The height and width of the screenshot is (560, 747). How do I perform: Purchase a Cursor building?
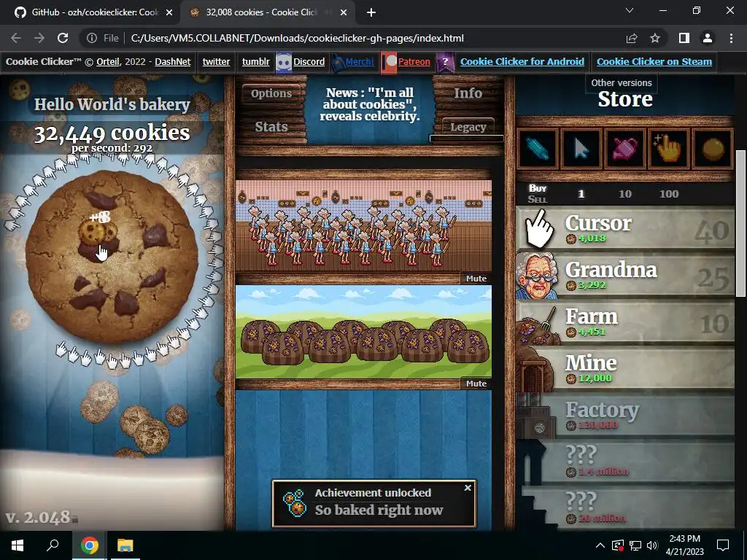(625, 229)
